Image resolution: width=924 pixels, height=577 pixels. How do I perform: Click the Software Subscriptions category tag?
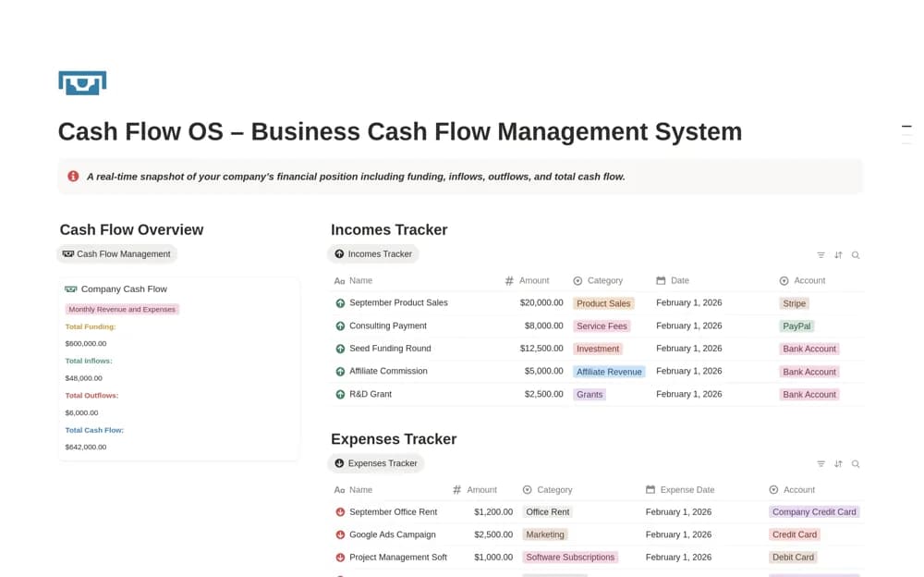coord(570,557)
